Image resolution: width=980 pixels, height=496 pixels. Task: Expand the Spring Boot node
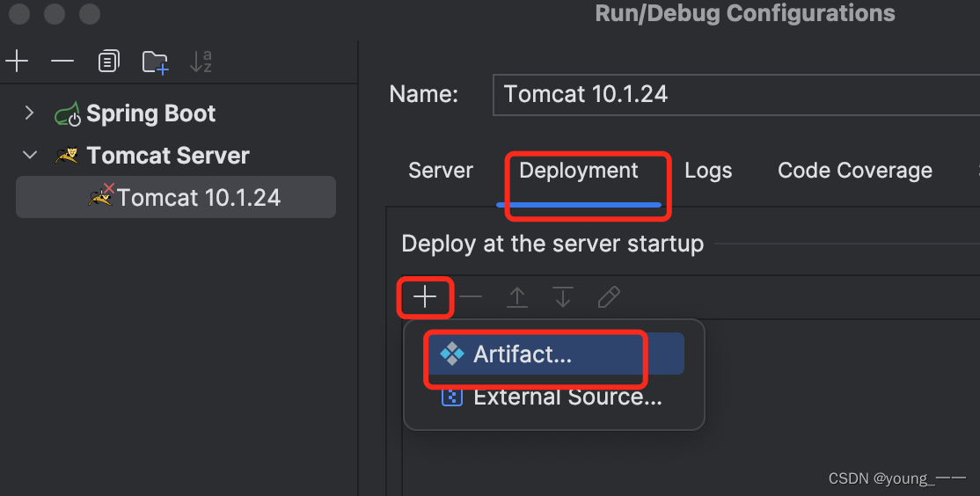tap(29, 113)
